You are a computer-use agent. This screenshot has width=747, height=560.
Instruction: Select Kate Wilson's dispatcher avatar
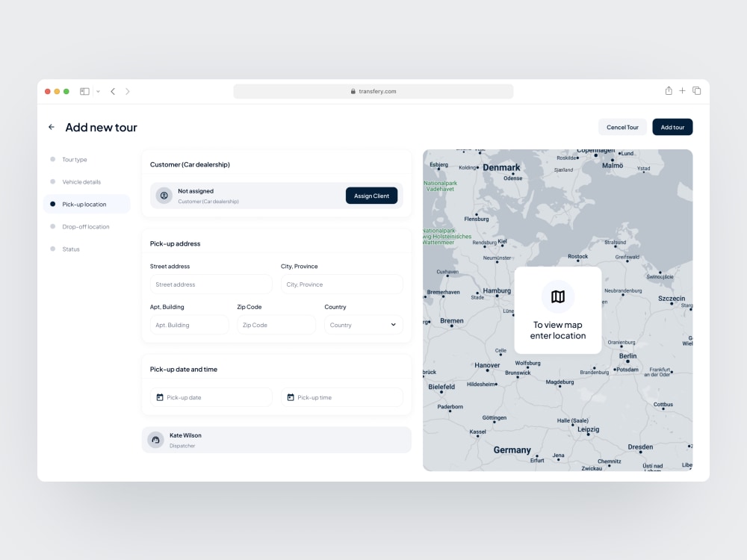[x=155, y=440]
